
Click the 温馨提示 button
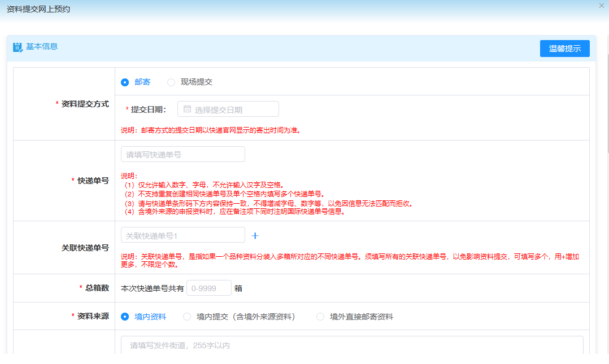564,49
